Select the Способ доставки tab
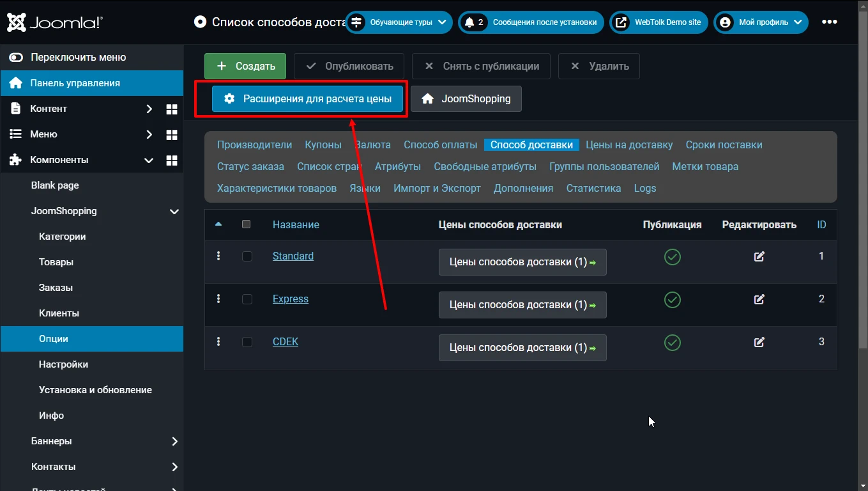The image size is (868, 491). tap(531, 145)
